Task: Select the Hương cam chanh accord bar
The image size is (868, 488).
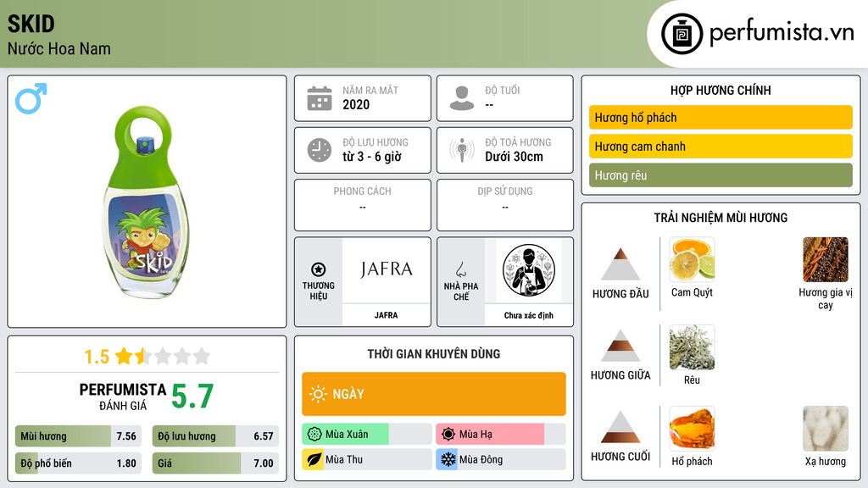Action: coord(721,146)
